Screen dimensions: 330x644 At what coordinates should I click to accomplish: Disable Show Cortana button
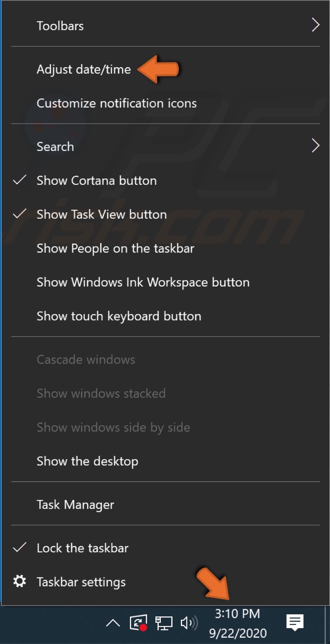coord(96,180)
